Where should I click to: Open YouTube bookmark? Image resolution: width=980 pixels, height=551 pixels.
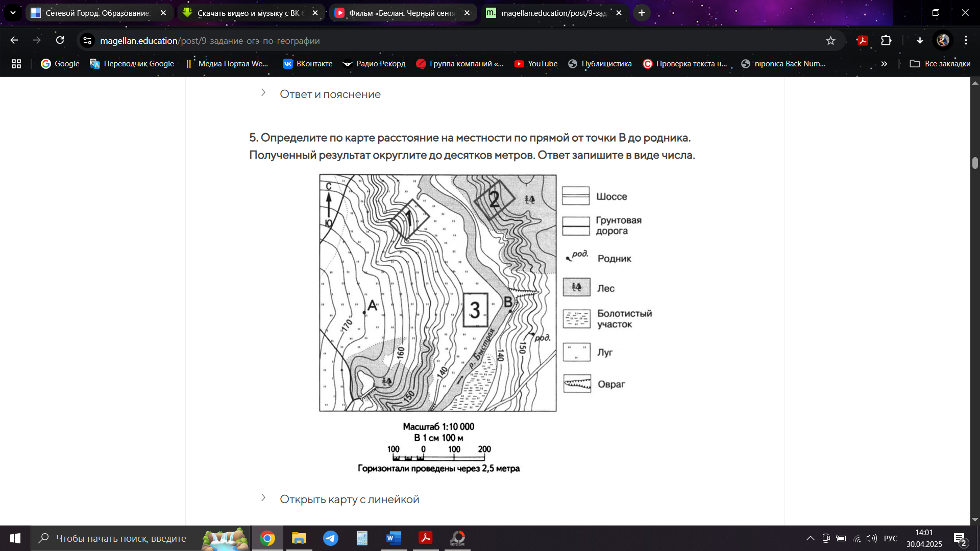tap(536, 64)
